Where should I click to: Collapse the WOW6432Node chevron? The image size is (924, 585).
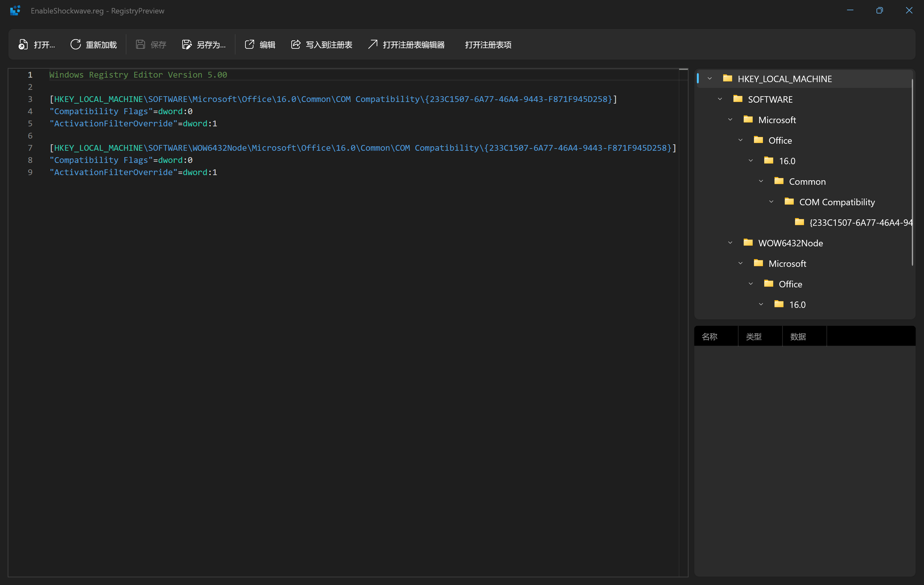[730, 243]
